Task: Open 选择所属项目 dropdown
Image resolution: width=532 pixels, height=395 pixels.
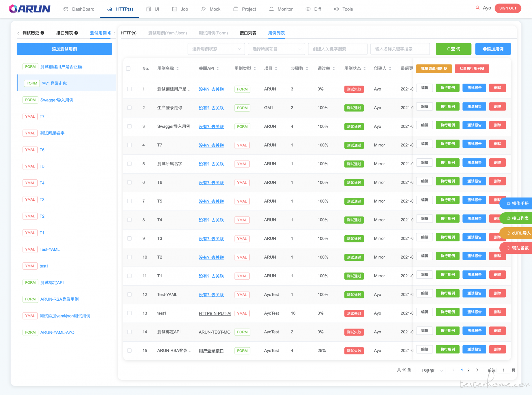Action: (x=277, y=49)
